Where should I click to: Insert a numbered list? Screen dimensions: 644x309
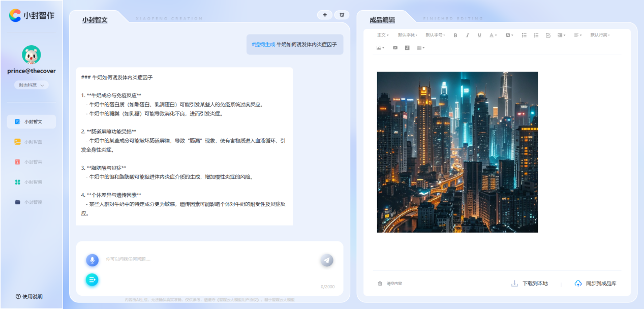point(536,35)
